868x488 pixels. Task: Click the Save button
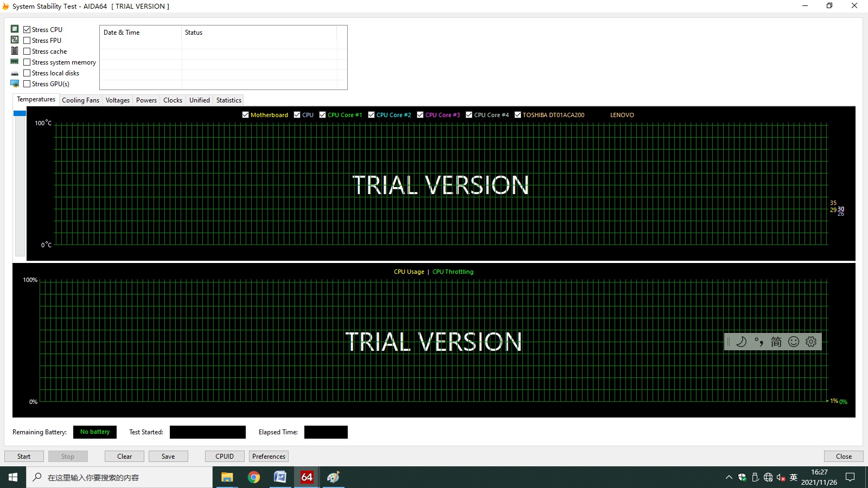tap(168, 456)
